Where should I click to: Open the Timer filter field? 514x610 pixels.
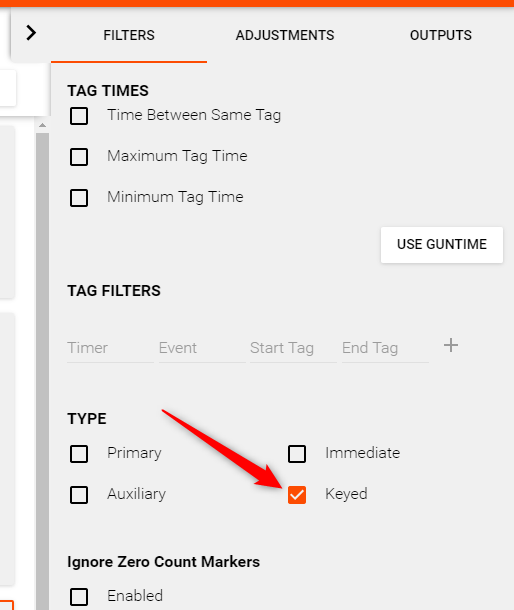[111, 348]
